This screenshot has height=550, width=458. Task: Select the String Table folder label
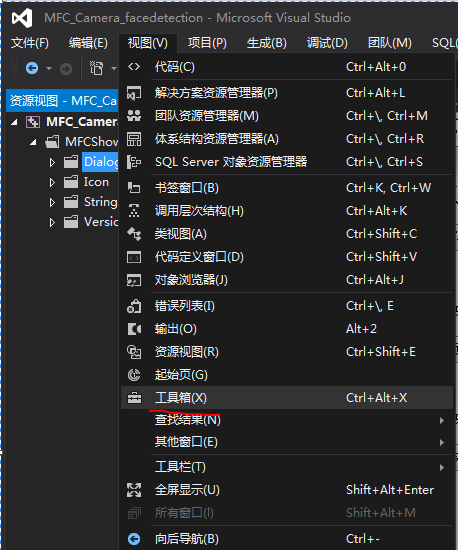point(101,202)
